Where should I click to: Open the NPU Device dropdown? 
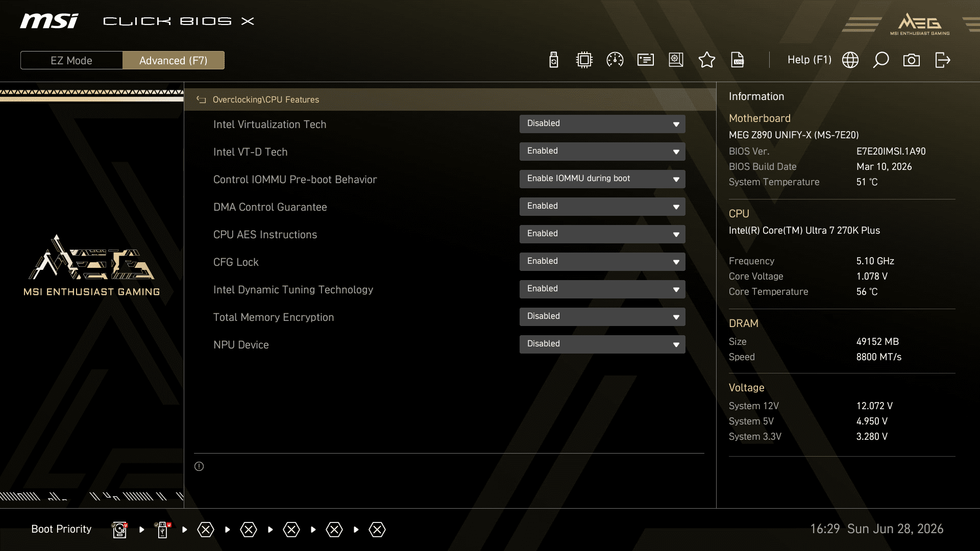click(602, 344)
